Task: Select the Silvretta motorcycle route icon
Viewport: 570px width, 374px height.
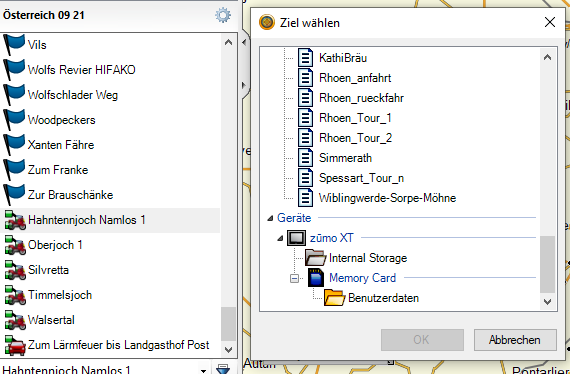Action: tap(15, 270)
